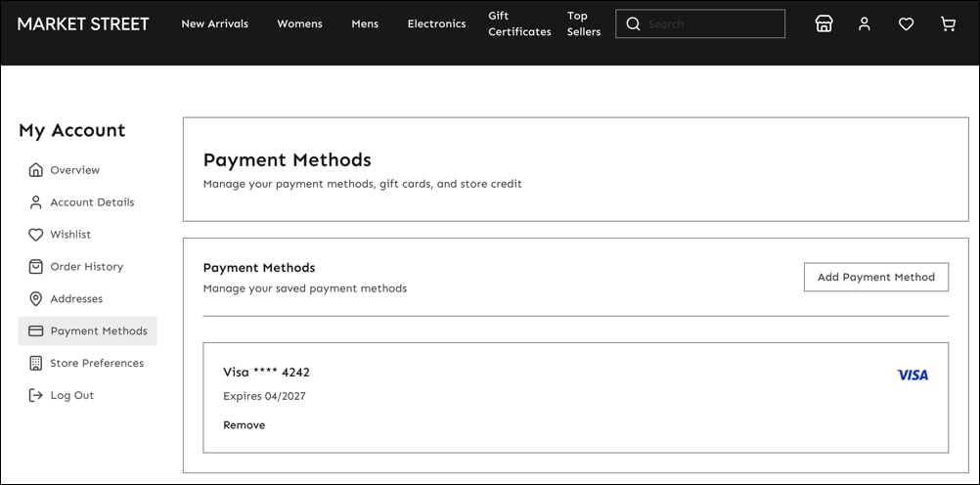Screen dimensions: 980x485
Task: Log Out of the account
Action: coord(72,396)
